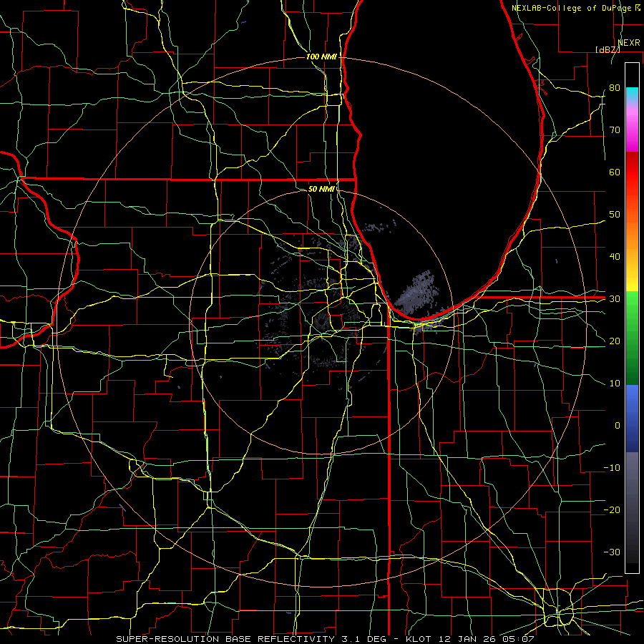
Task: Click the 30 value on the dBZ scale
Action: pyautogui.click(x=615, y=299)
